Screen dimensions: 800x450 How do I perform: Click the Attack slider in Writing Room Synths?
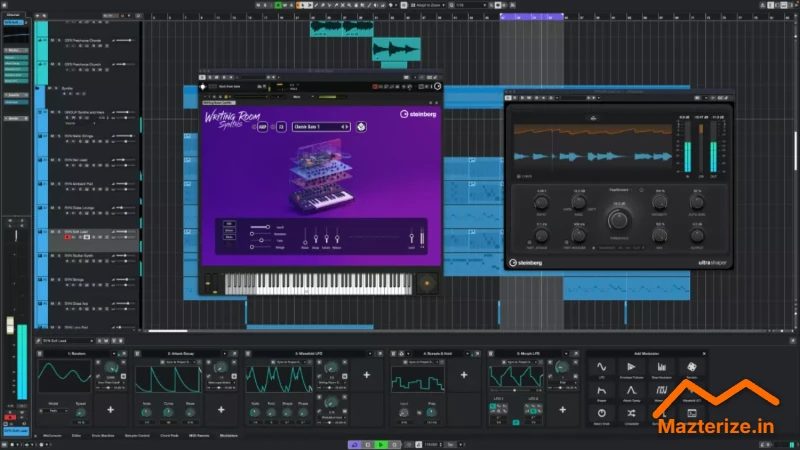coord(305,237)
